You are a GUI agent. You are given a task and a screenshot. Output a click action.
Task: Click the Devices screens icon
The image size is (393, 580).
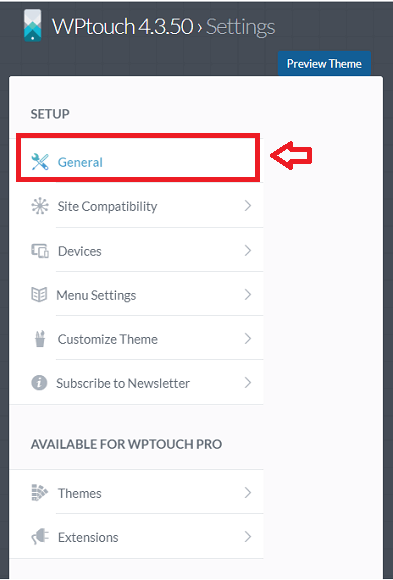[40, 251]
